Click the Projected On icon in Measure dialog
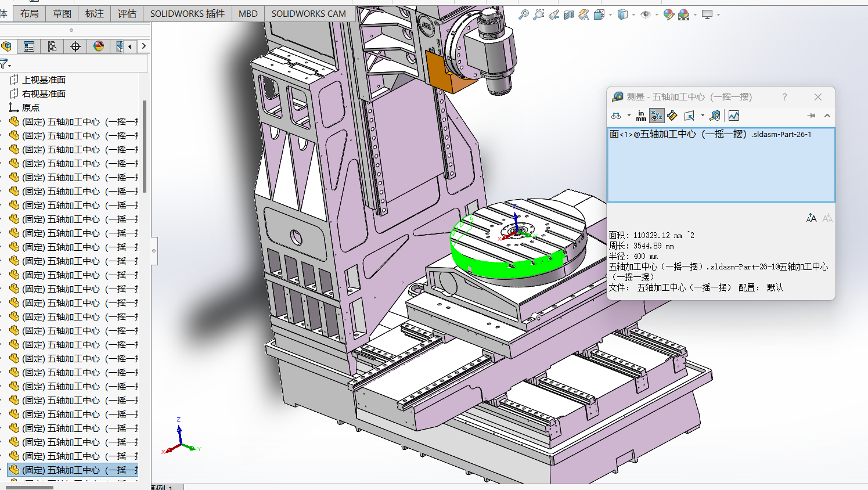The image size is (868, 490). click(690, 116)
